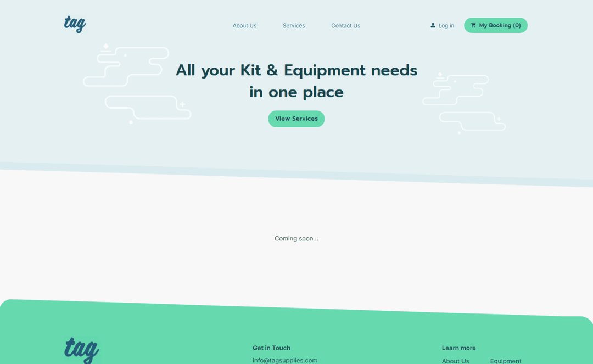Viewport: 593px width, 364px height.
Task: Click the Log in text link
Action: (446, 26)
